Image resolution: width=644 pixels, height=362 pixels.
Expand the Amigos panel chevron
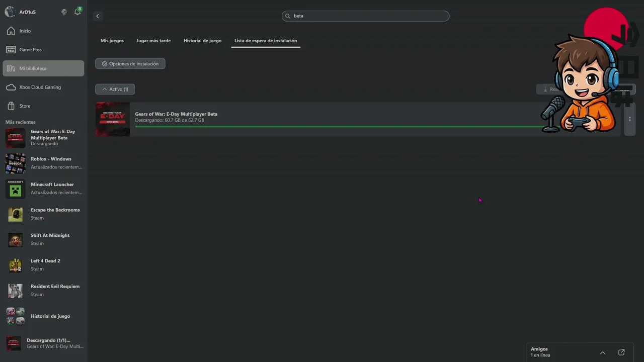click(x=603, y=352)
